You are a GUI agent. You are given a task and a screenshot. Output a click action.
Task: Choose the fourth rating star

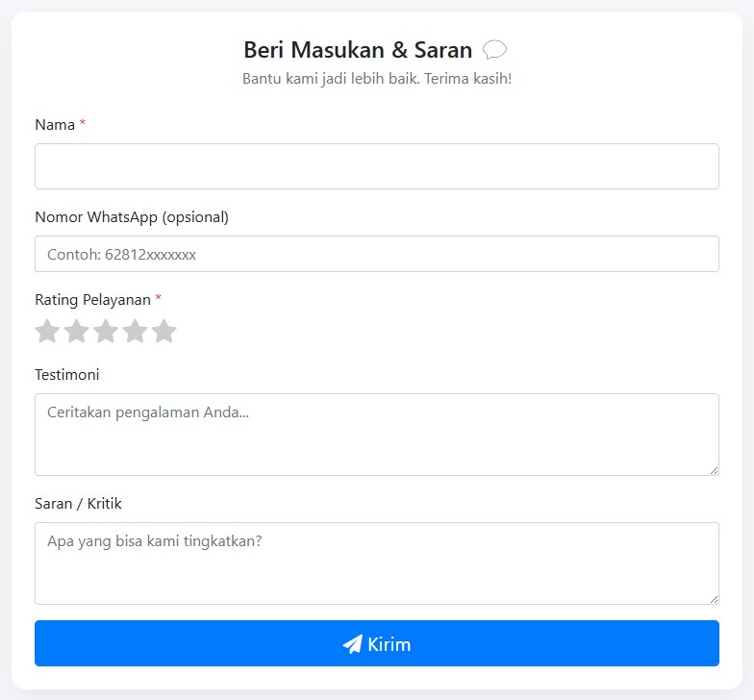tap(136, 332)
